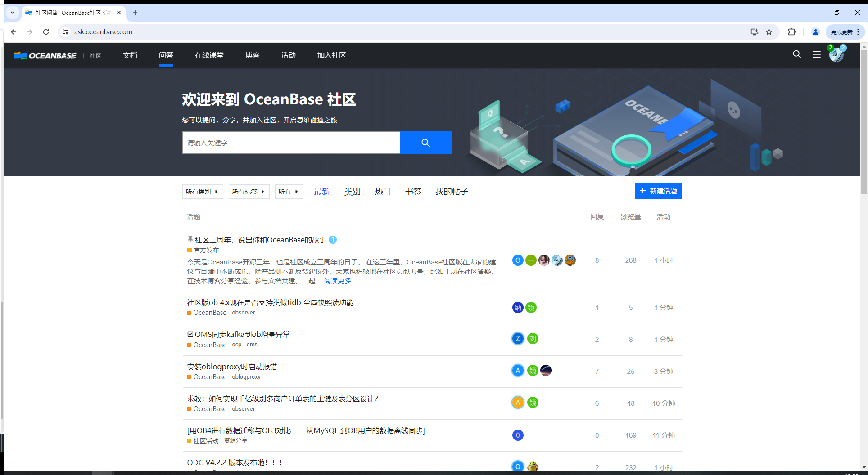Viewport: 868px width, 475px height.
Task: Switch to the 书签 tab
Action: point(413,192)
